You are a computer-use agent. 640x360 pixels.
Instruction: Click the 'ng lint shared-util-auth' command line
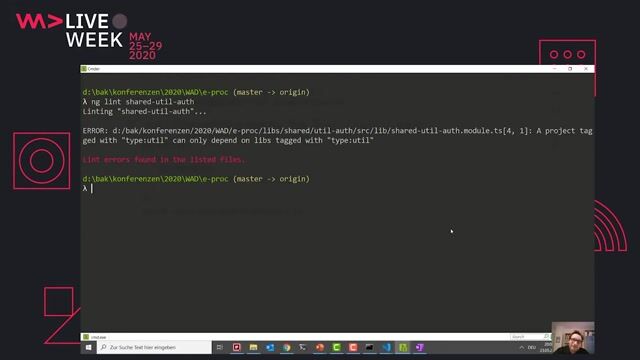coord(138,102)
